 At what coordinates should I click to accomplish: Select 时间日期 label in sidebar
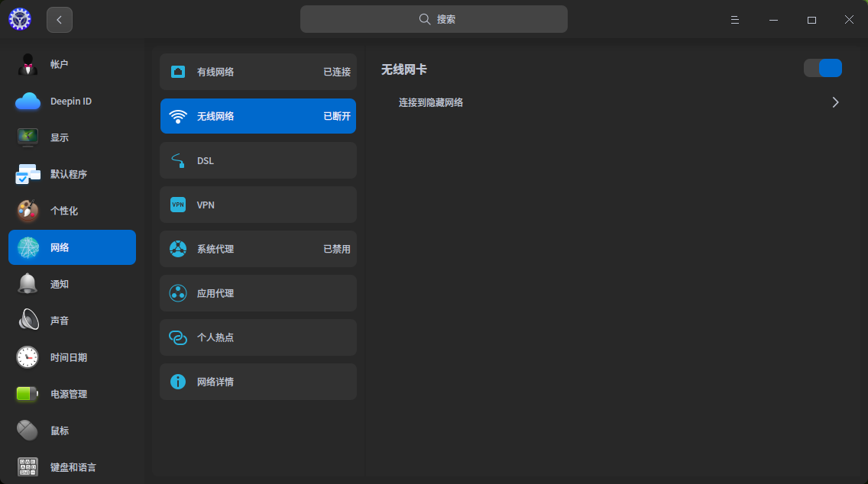point(69,357)
